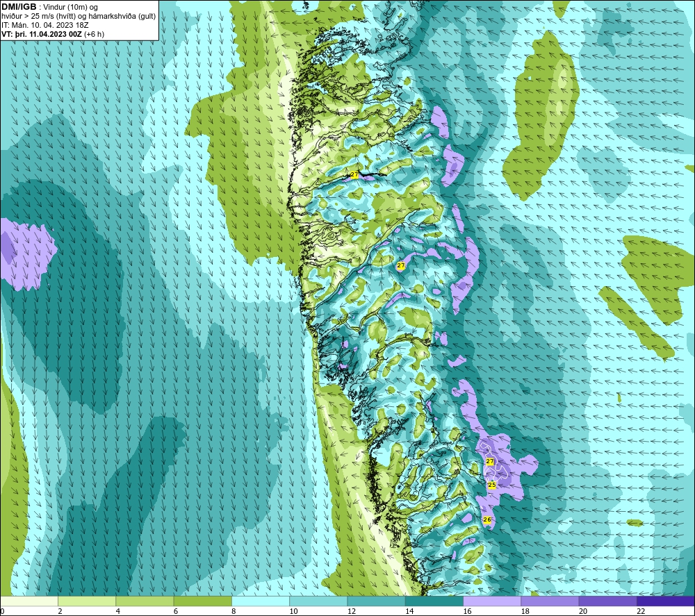This screenshot has width=695, height=616.
Task: Pick the pale cyan 8–10 m/s legend swatch
Action: pyautogui.click(x=261, y=601)
